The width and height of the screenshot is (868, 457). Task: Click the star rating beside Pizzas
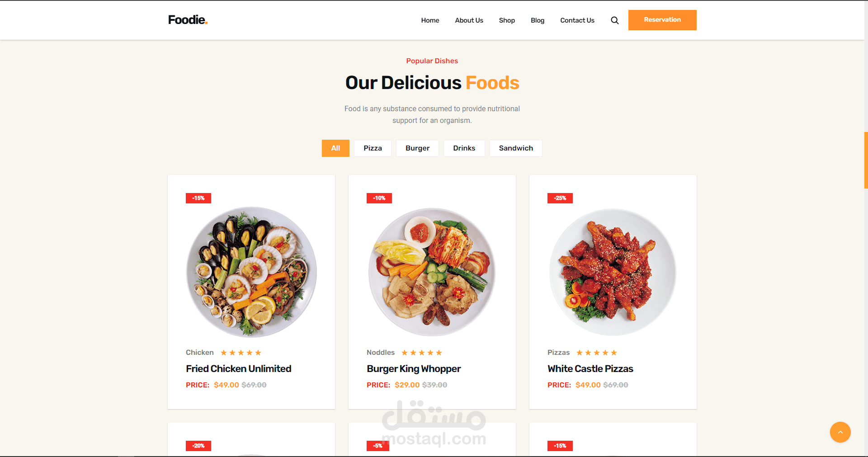coord(597,353)
